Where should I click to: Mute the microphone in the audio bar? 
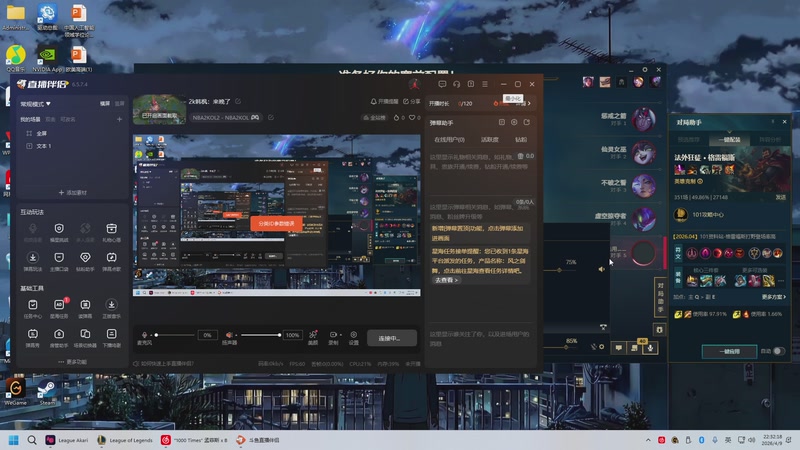click(x=144, y=335)
